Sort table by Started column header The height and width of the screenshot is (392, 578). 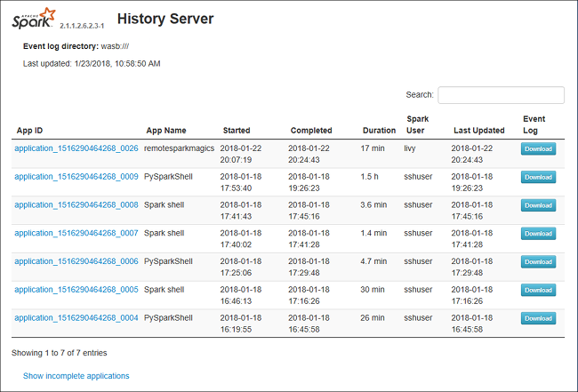(237, 131)
